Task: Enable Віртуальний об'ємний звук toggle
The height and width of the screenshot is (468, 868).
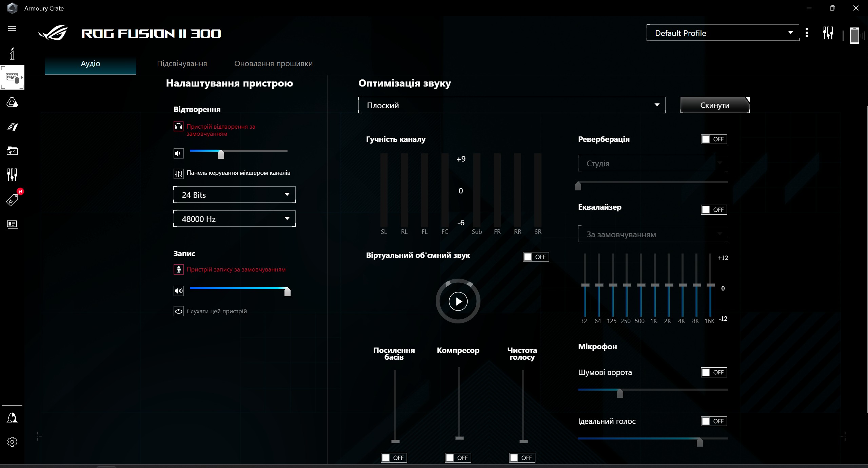Action: click(x=536, y=257)
